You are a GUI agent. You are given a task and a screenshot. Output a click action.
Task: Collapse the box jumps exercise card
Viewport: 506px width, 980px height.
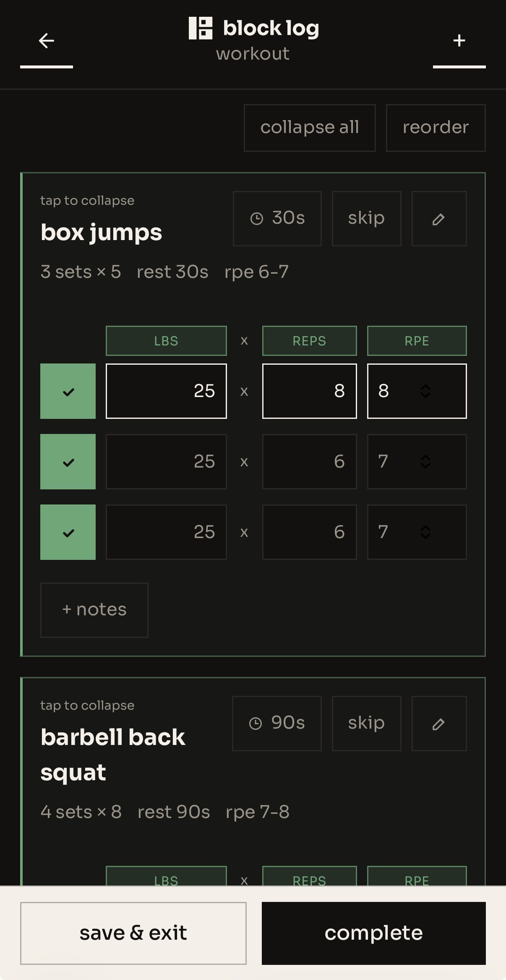[87, 201]
